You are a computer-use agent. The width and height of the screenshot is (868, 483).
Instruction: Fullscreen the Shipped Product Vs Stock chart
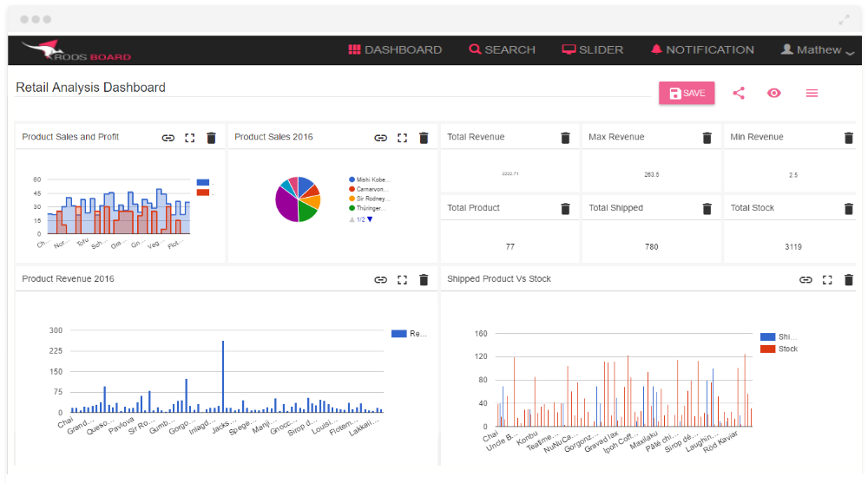tap(827, 280)
